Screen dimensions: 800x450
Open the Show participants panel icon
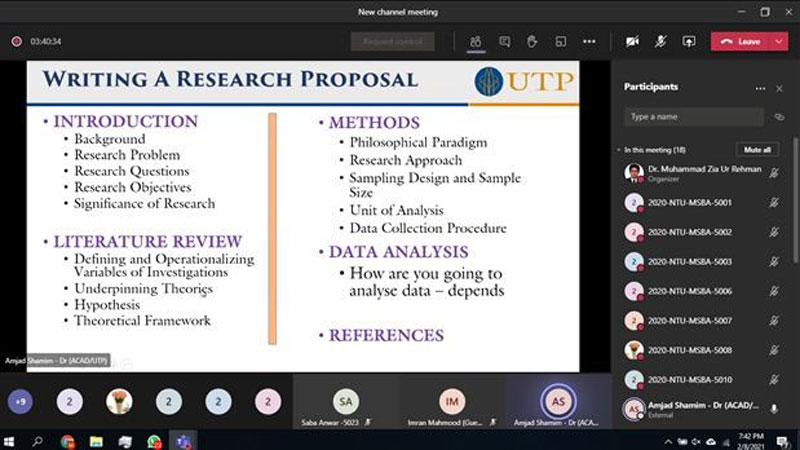tap(476, 42)
